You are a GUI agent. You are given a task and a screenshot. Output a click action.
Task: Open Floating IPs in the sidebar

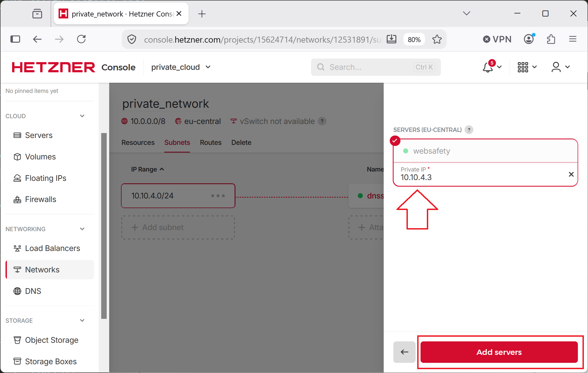pos(50,178)
